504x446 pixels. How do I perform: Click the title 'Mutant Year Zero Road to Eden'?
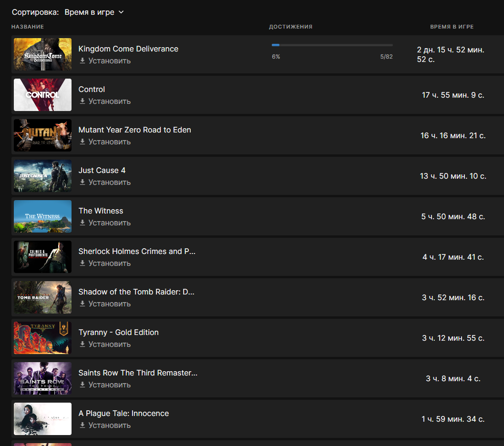click(134, 130)
